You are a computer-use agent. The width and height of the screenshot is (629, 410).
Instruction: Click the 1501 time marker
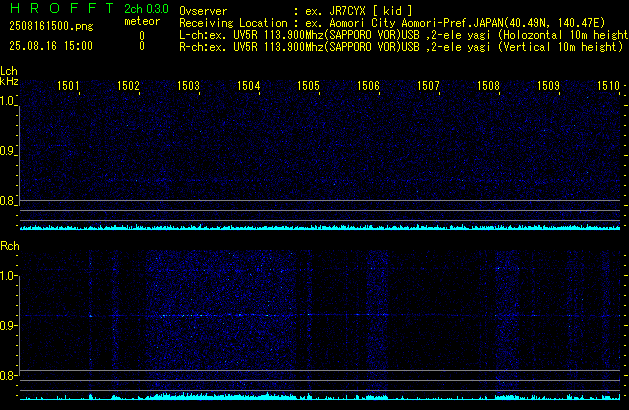tap(68, 86)
